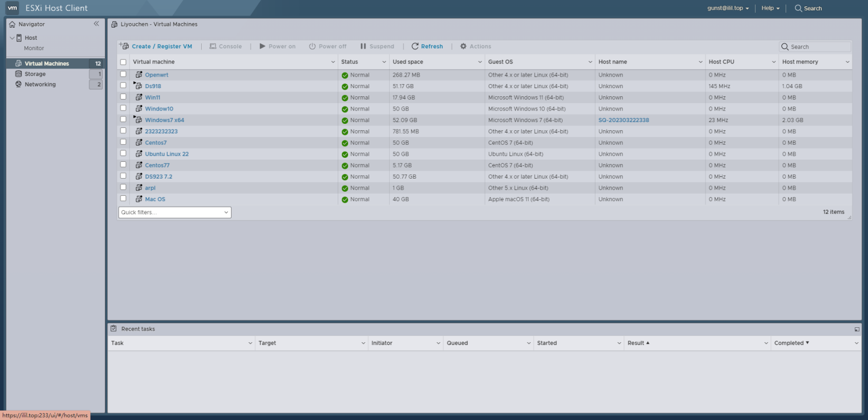
Task: Click the Win11 VM icon
Action: pyautogui.click(x=139, y=97)
